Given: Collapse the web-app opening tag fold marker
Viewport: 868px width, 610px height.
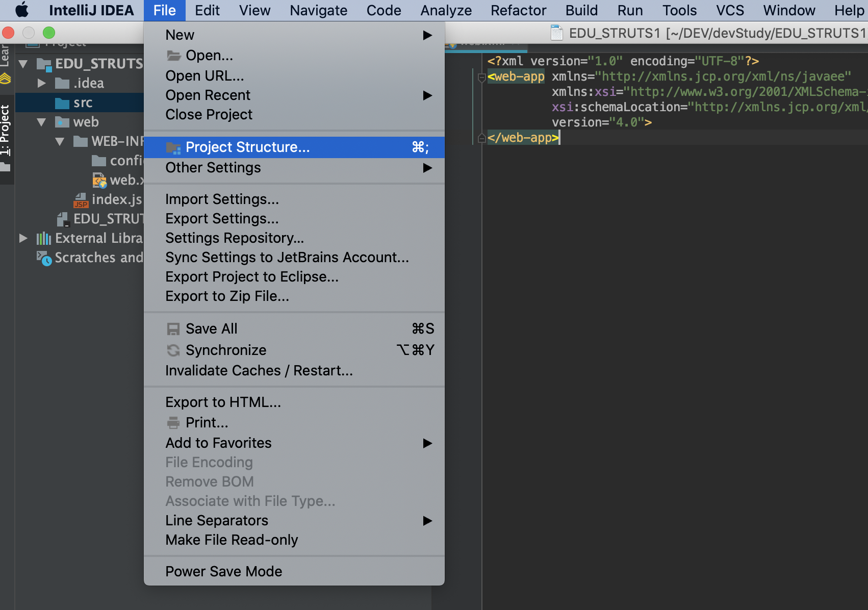Looking at the screenshot, I should (481, 78).
